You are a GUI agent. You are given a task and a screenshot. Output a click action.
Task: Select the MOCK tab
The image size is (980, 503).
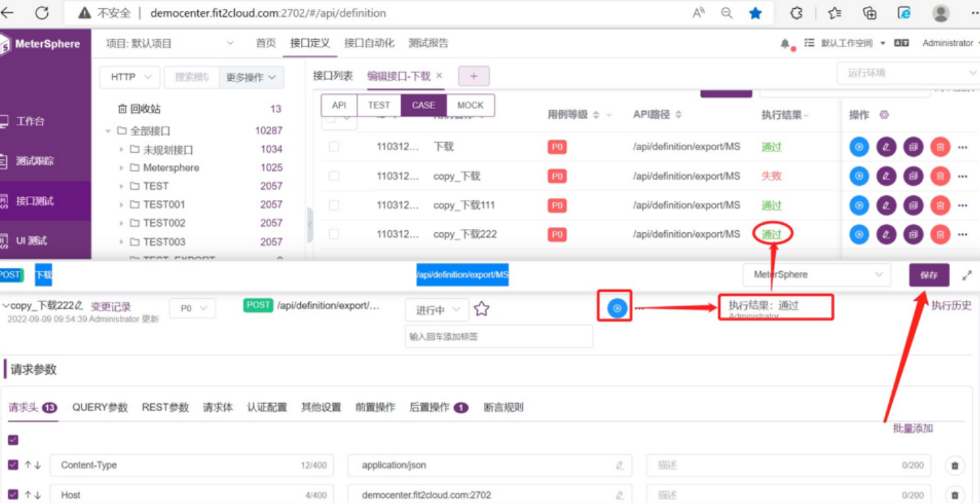[x=470, y=106]
